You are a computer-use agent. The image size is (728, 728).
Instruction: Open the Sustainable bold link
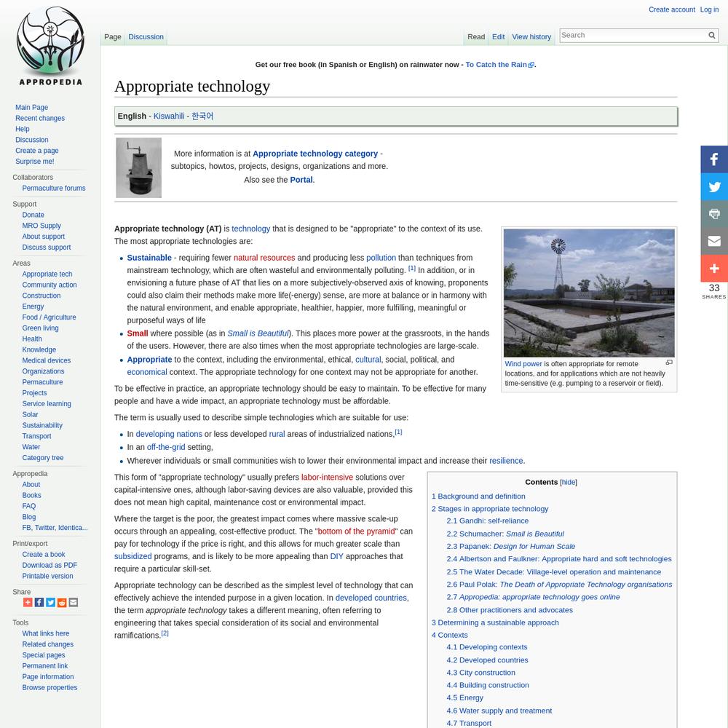pos(149,258)
